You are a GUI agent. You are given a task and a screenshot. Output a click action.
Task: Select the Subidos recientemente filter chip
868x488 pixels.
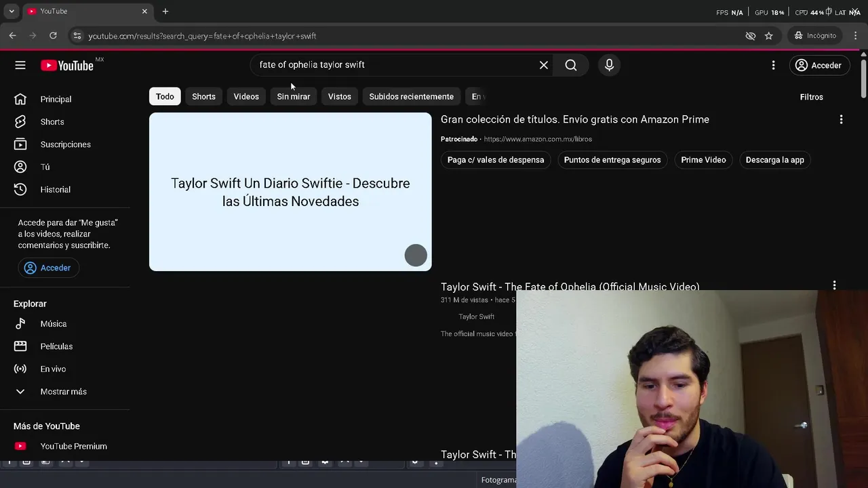411,96
